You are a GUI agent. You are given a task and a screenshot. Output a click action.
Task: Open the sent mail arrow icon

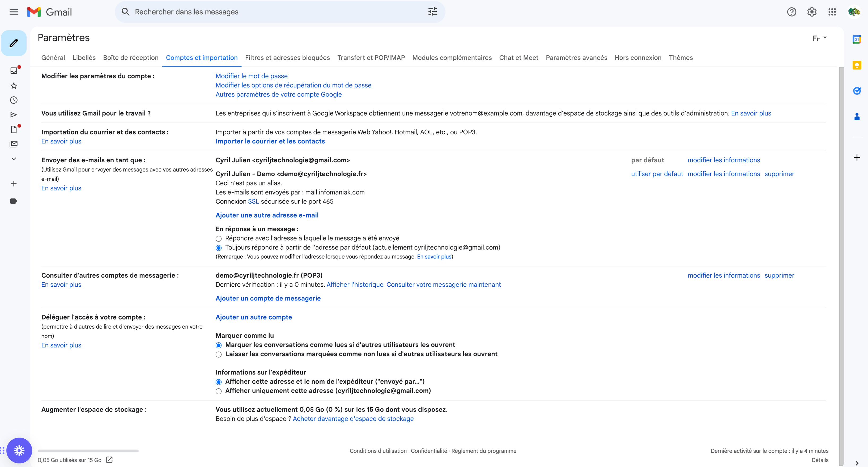click(x=14, y=115)
